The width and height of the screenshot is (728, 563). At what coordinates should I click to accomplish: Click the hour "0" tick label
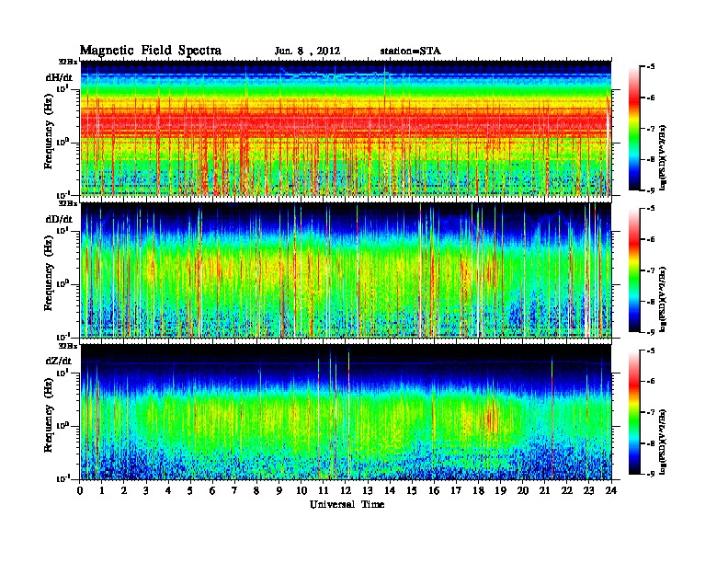tap(80, 490)
